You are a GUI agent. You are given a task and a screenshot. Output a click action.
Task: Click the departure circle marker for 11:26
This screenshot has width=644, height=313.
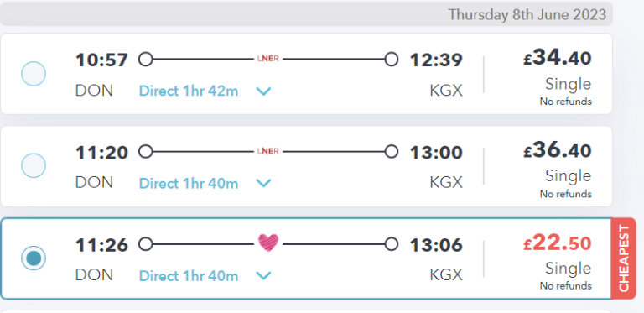[x=145, y=244]
